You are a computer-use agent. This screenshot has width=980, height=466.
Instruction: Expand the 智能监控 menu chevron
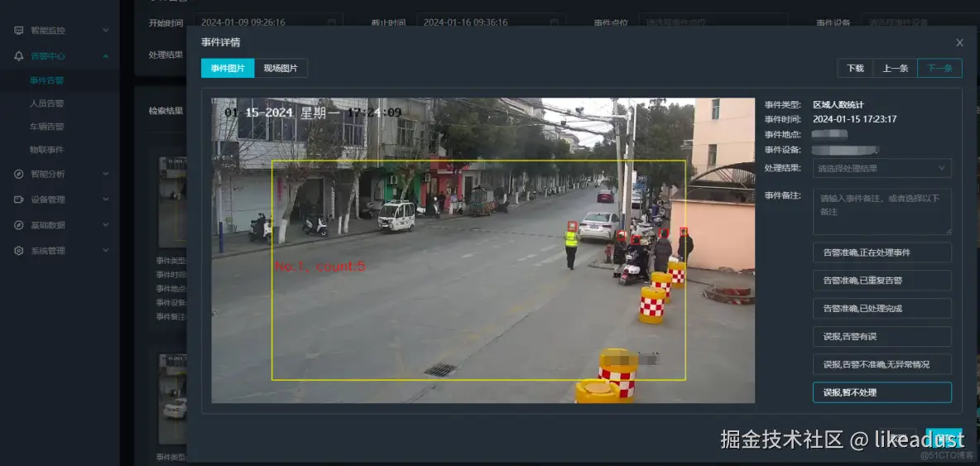(106, 30)
